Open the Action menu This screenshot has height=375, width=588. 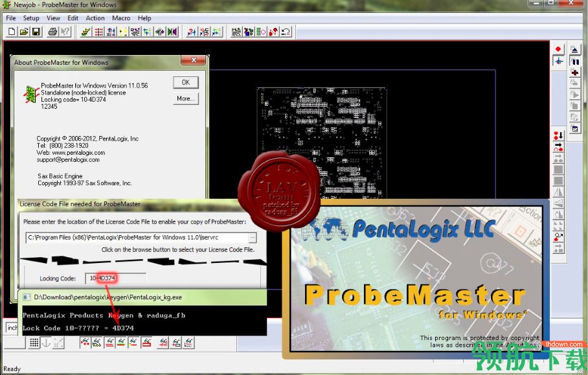tap(95, 18)
